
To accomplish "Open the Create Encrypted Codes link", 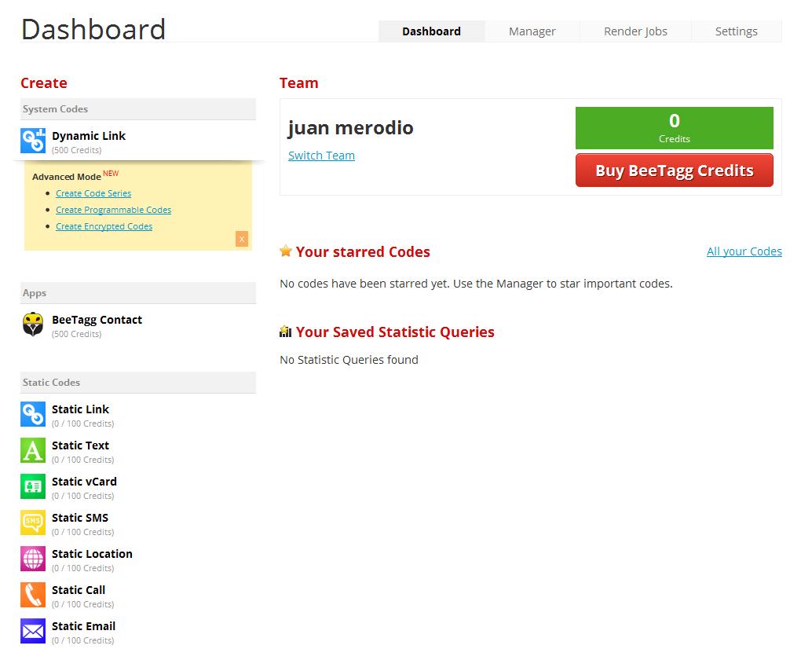I will pyautogui.click(x=104, y=226).
